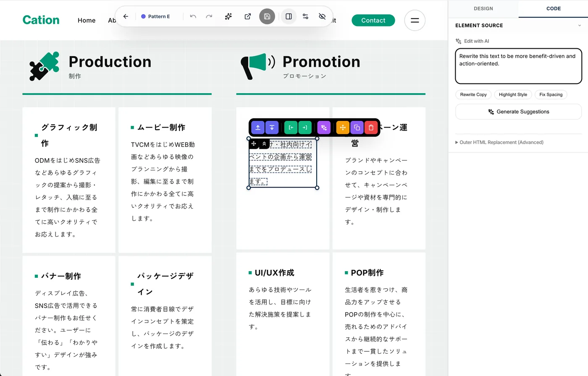This screenshot has height=376, width=588.
Task: Click the small black move handle on the selected text
Action: coord(254,144)
